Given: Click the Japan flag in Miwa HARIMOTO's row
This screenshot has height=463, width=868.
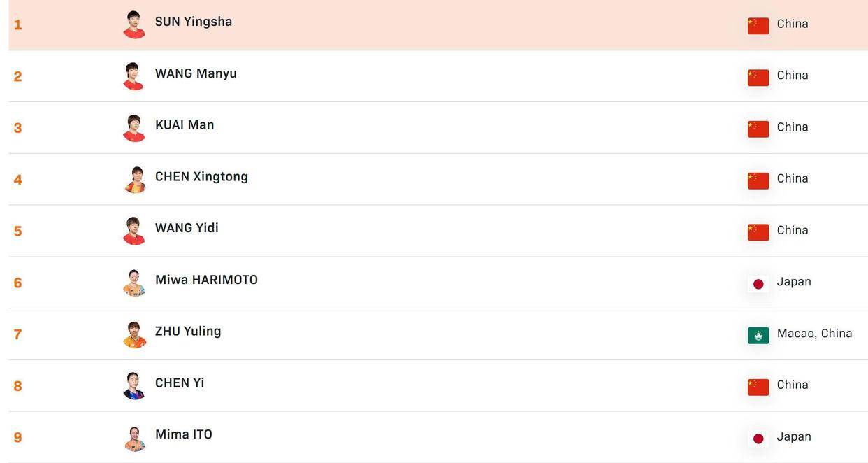Looking at the screenshot, I should (x=758, y=283).
